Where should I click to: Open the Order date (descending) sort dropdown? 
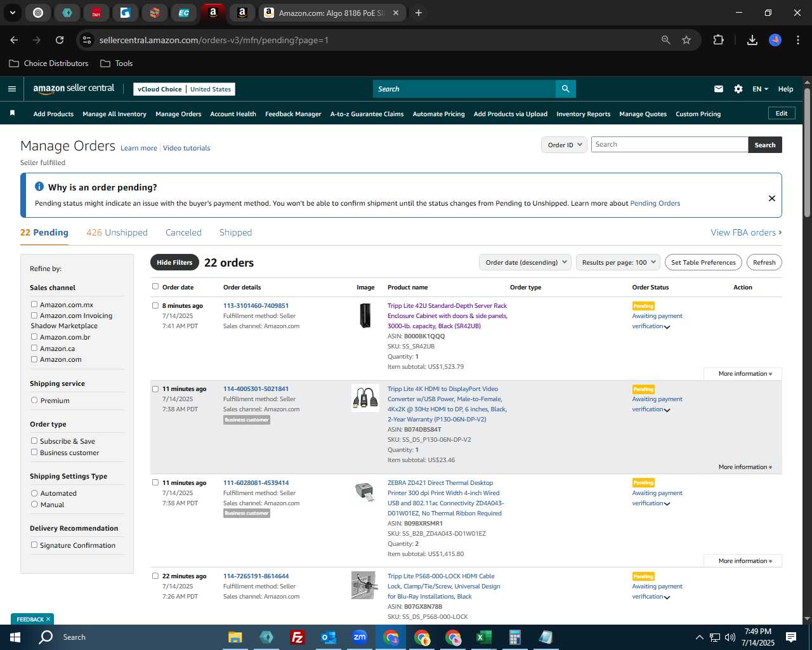(525, 262)
